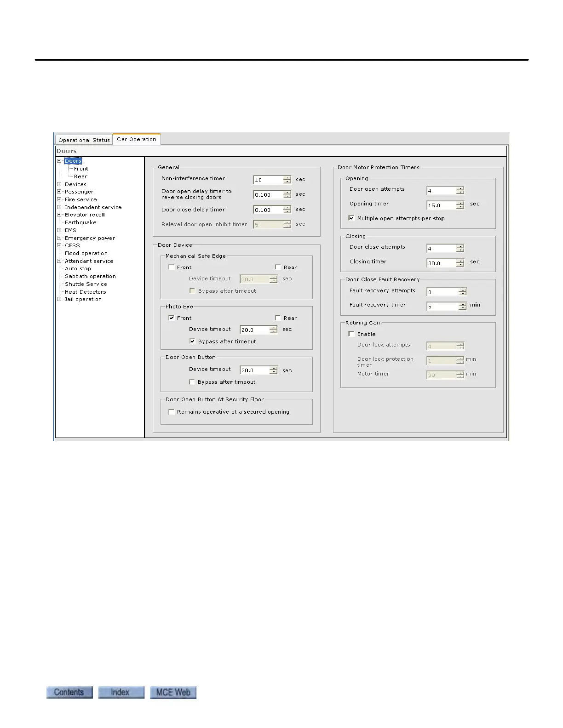Adjust Door close delay timer spinner
The width and height of the screenshot is (563, 728).
[x=287, y=210]
